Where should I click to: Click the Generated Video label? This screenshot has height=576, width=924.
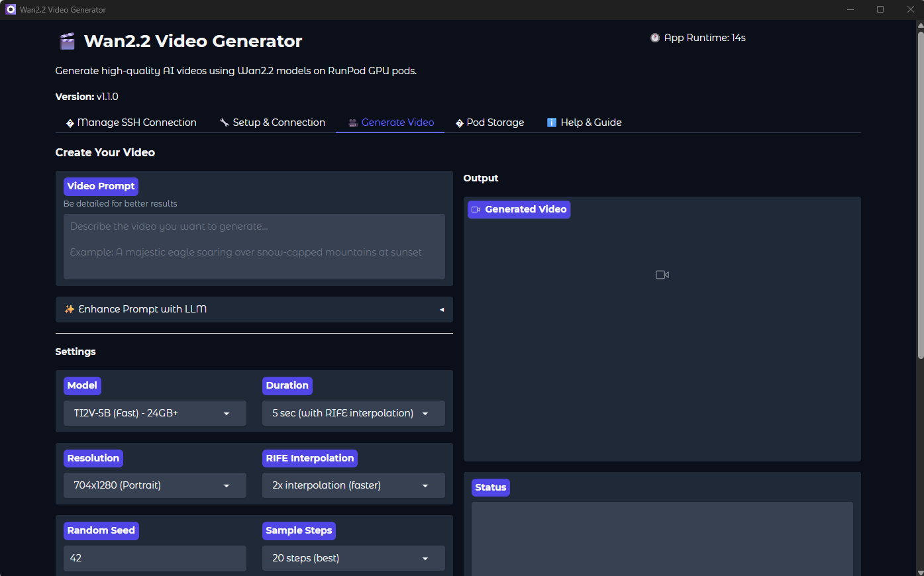519,209
